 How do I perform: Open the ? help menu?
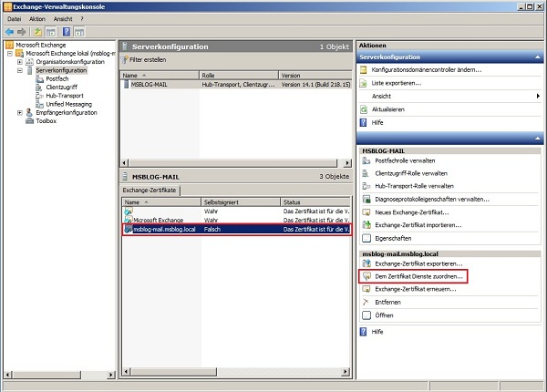(x=82, y=19)
